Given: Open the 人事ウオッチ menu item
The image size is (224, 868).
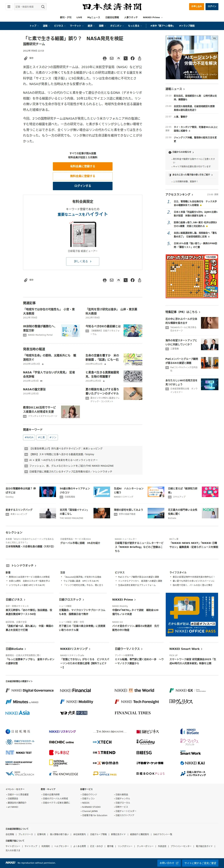Looking at the screenshot, I should point(131,17).
